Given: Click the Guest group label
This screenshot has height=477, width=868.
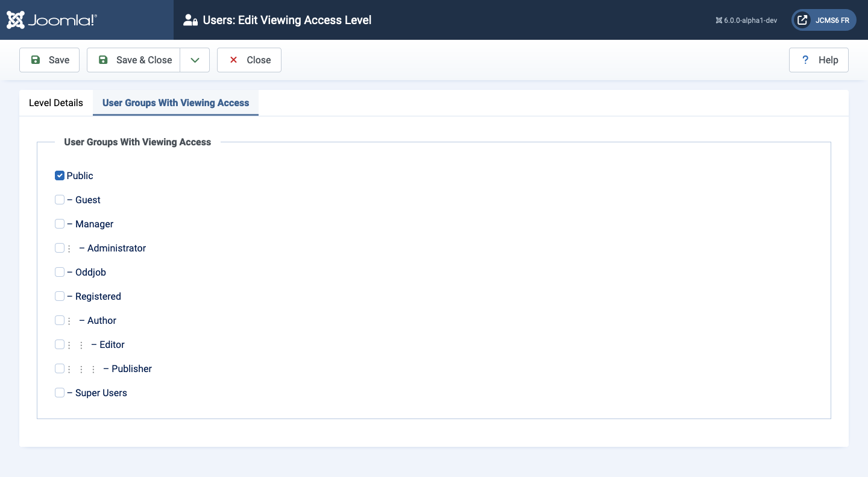Looking at the screenshot, I should [84, 200].
